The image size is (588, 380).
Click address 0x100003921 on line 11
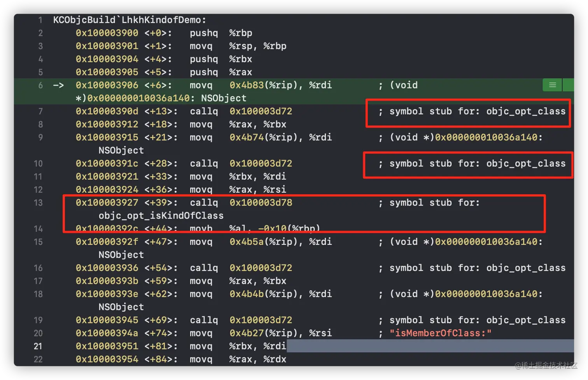click(107, 176)
